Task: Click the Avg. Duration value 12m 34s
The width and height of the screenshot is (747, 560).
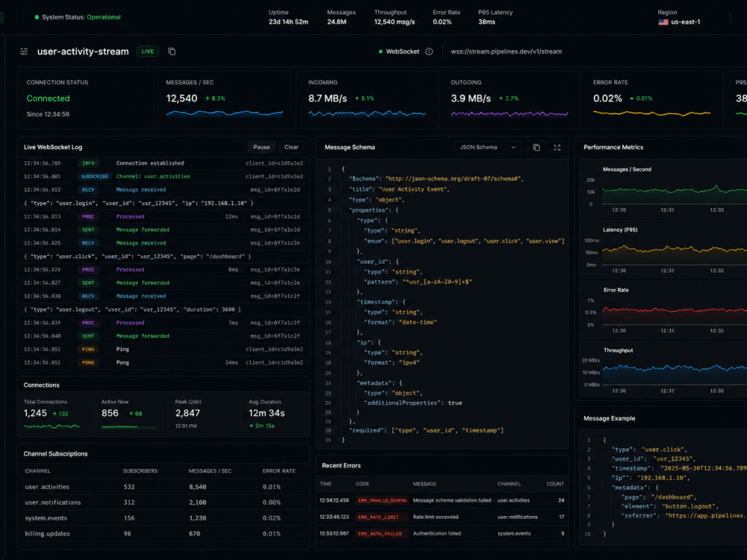Action: pos(267,414)
